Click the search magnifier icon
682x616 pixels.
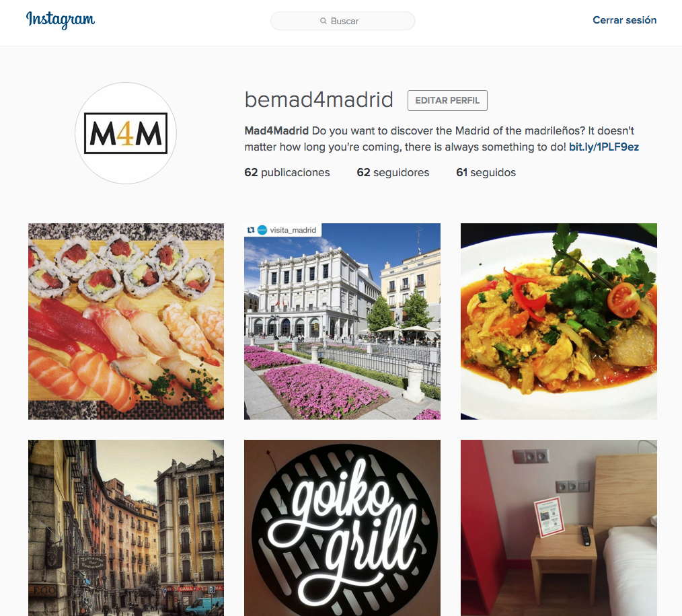(x=323, y=21)
